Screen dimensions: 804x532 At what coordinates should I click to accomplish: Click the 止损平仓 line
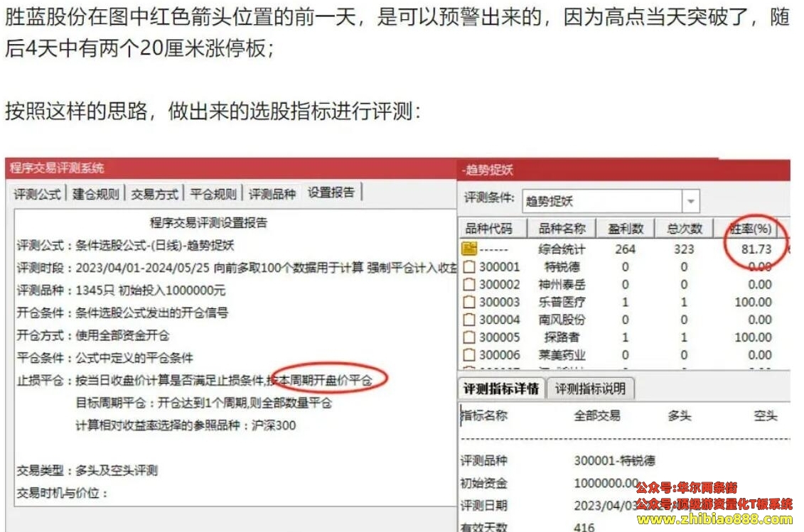tap(194, 380)
